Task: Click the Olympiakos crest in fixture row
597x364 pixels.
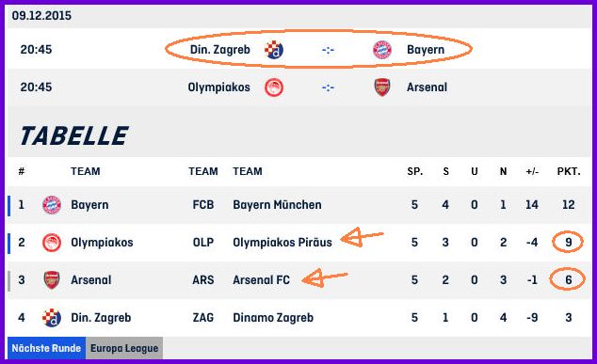Action: click(x=274, y=87)
